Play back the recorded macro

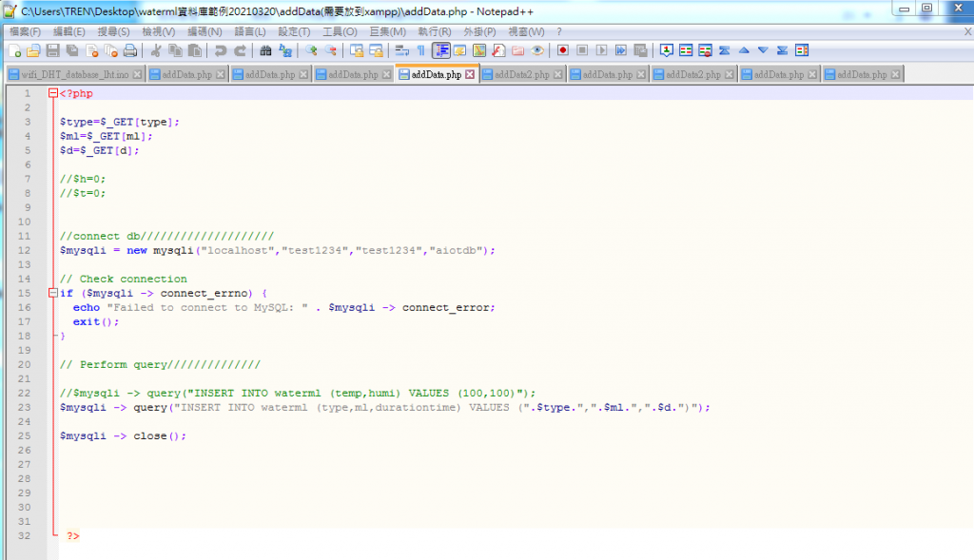(601, 51)
